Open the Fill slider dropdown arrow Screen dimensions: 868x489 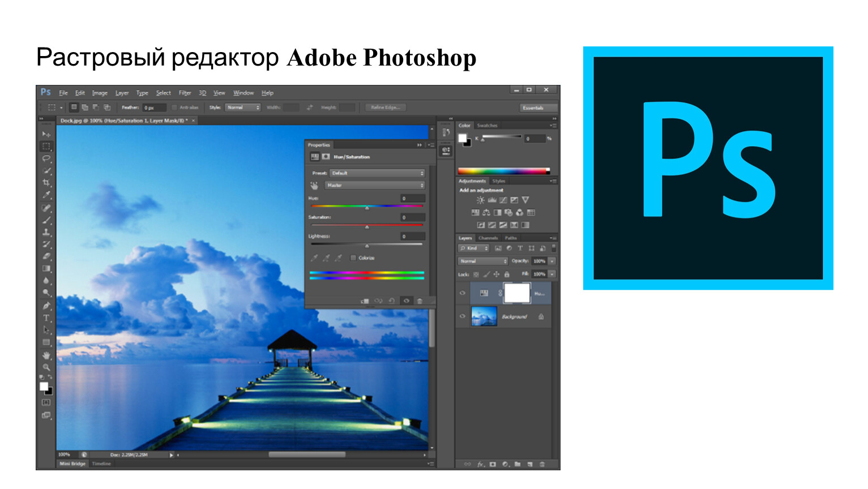click(552, 274)
